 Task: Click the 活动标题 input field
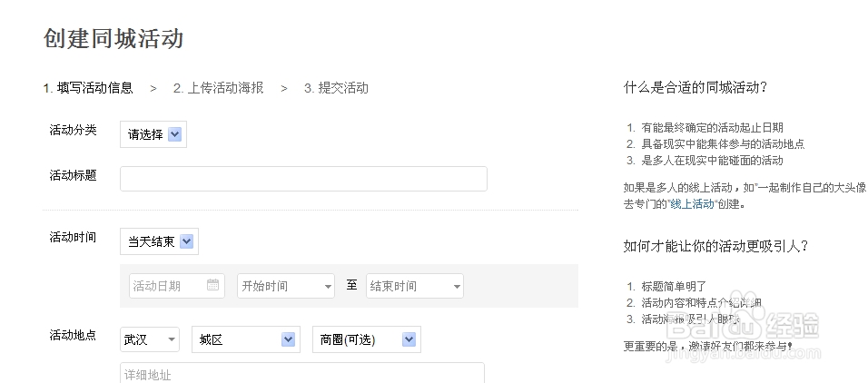coord(303,179)
